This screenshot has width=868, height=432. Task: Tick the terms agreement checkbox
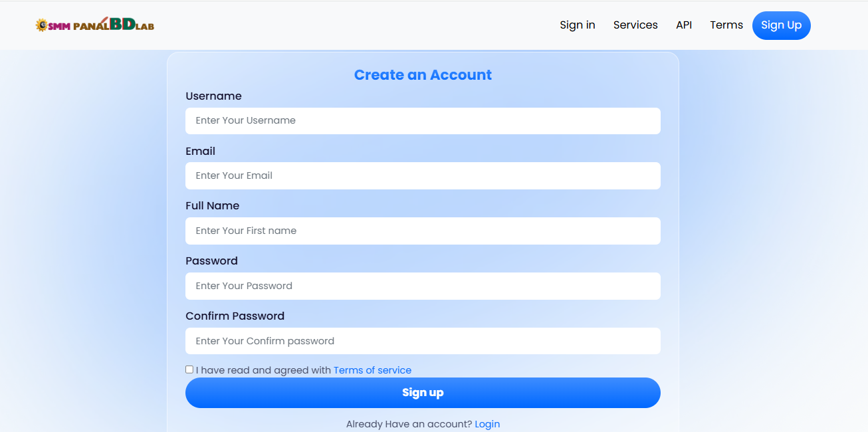pos(189,370)
